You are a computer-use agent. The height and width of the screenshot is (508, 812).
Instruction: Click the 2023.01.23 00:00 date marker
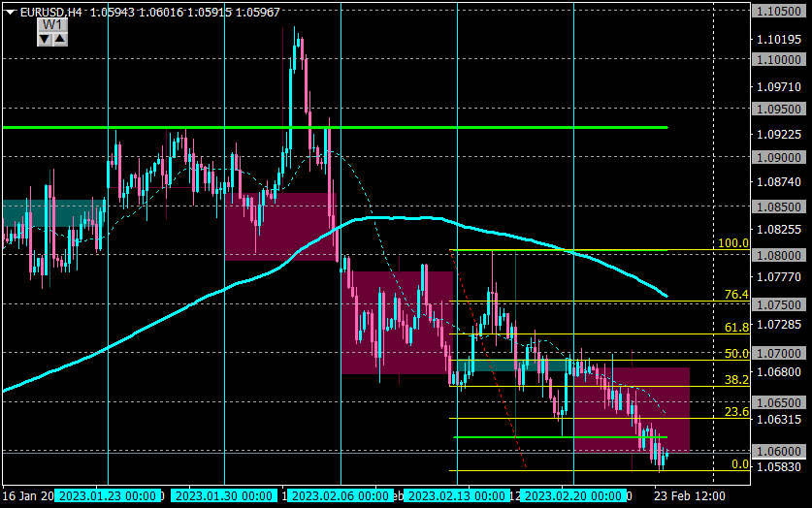point(108,496)
